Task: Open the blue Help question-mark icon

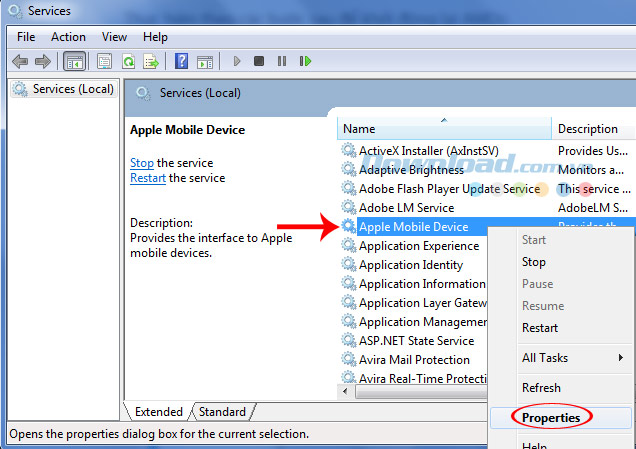Action: (182, 62)
